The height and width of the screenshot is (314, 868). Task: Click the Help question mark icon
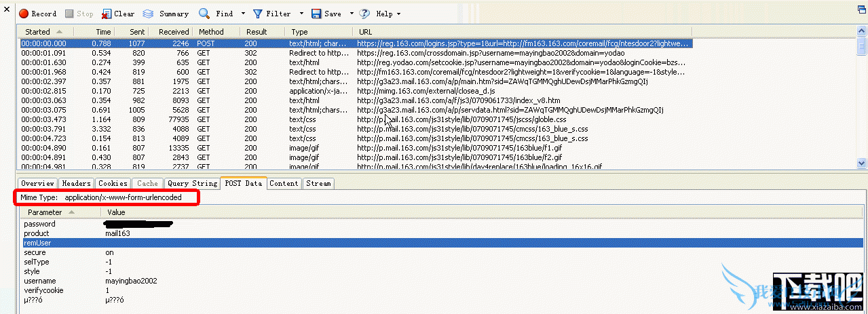point(365,14)
